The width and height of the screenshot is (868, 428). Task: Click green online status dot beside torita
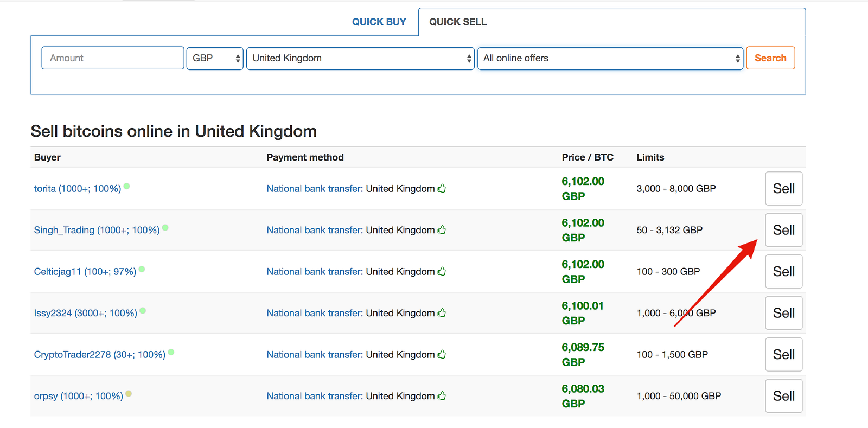126,186
